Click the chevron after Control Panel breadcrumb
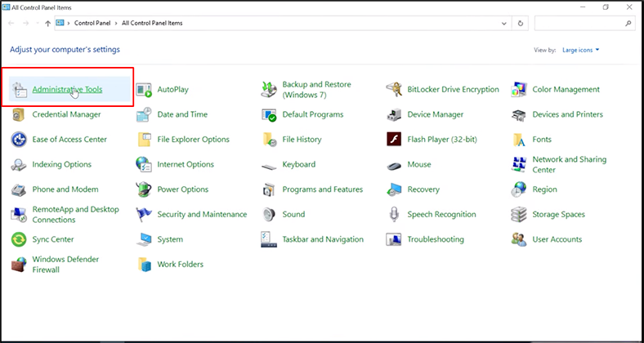 tap(116, 24)
